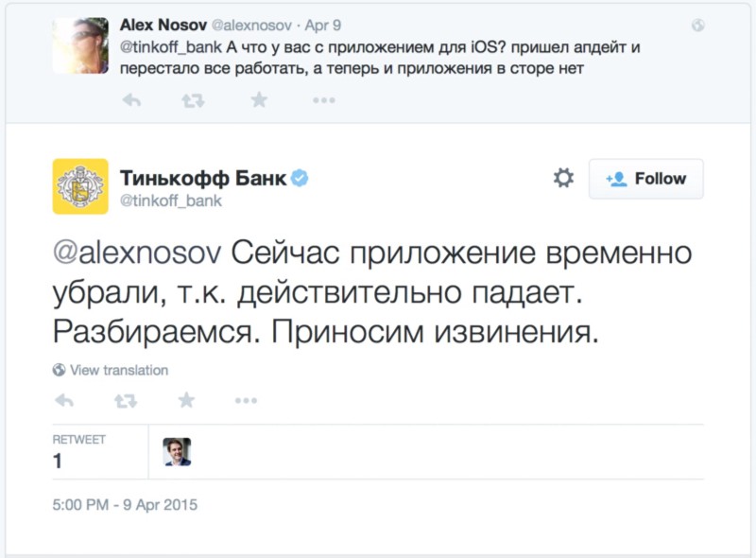Open more actions on Тинькофф Банк tweet
The height and width of the screenshot is (558, 756).
coord(246,401)
